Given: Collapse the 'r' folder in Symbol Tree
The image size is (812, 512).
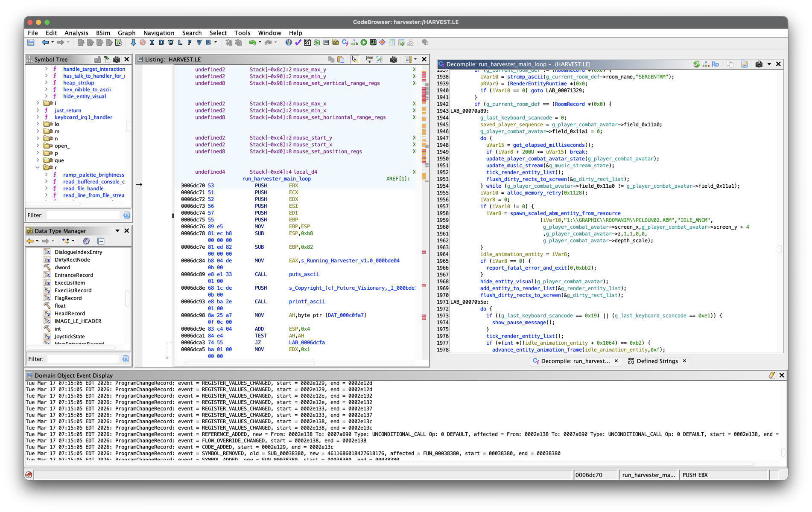Looking at the screenshot, I should 38,168.
